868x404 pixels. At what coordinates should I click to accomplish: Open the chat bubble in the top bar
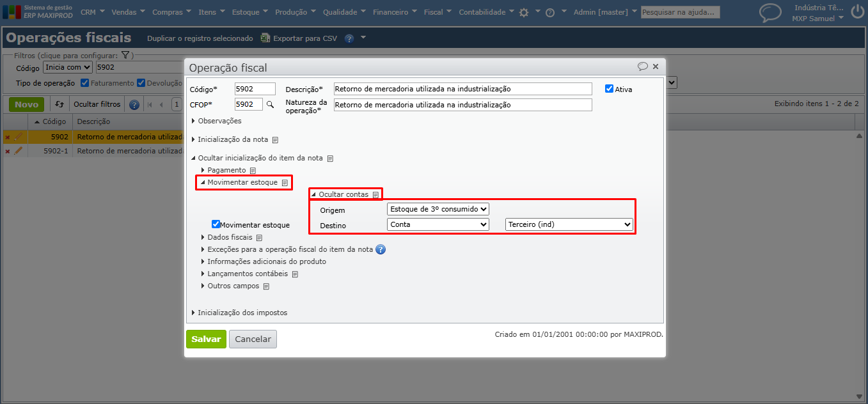tap(770, 12)
